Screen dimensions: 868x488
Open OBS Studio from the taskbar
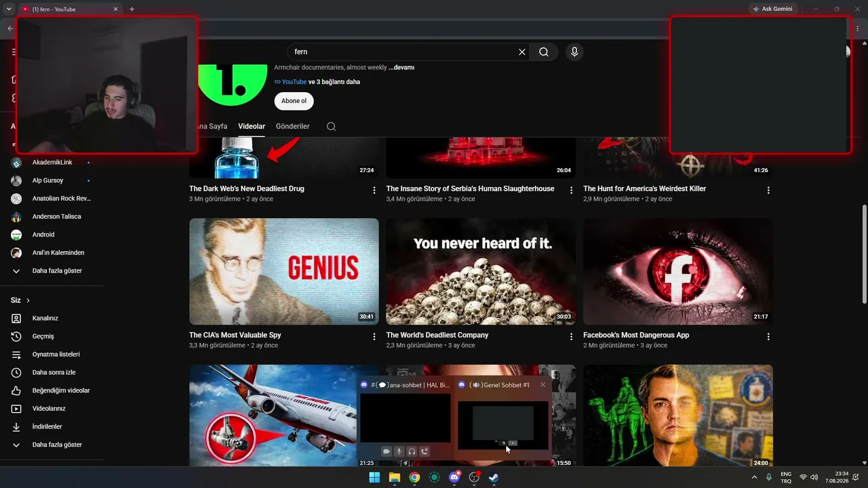click(x=475, y=477)
